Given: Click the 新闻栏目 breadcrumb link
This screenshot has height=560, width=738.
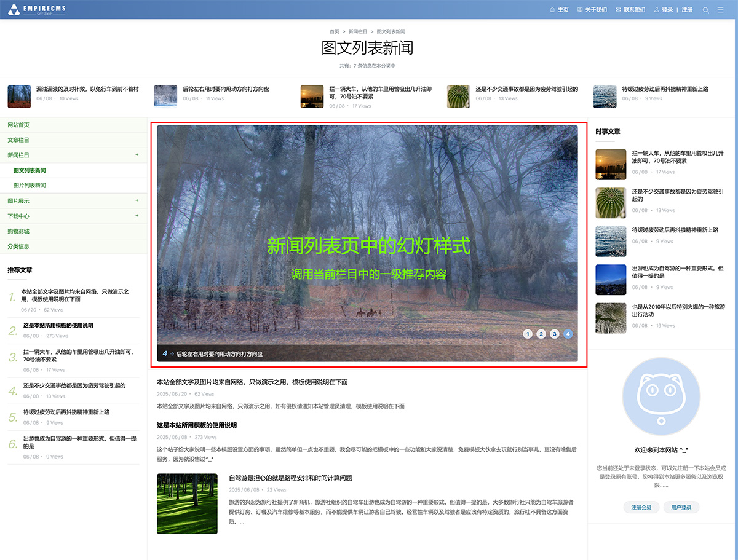Looking at the screenshot, I should pos(358,31).
